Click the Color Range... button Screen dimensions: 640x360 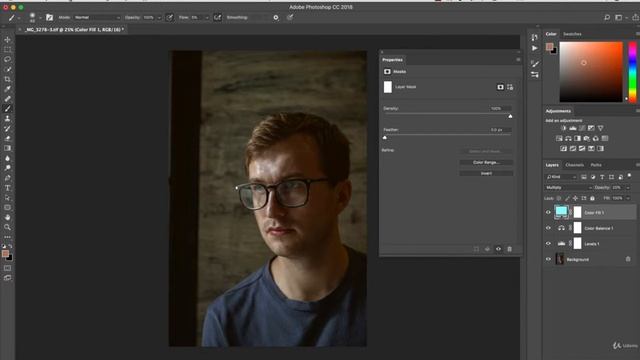[486, 162]
